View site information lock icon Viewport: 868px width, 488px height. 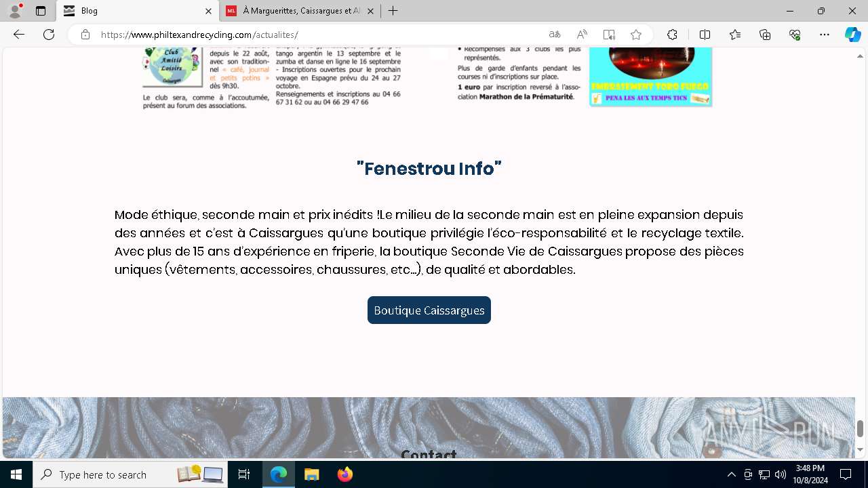tap(85, 35)
